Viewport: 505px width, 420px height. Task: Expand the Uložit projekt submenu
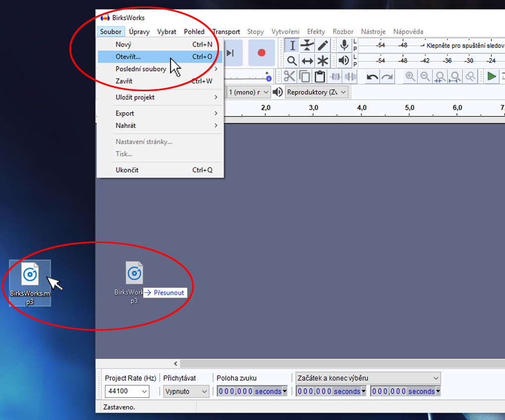(160, 97)
